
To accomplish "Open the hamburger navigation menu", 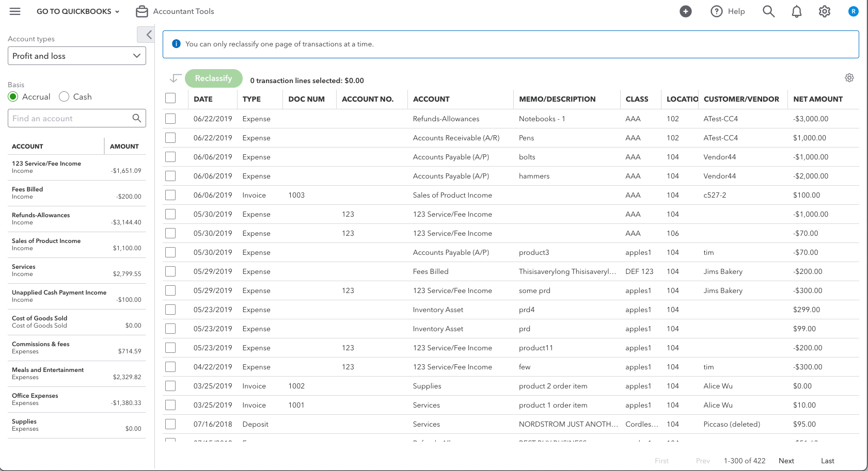I will [15, 11].
